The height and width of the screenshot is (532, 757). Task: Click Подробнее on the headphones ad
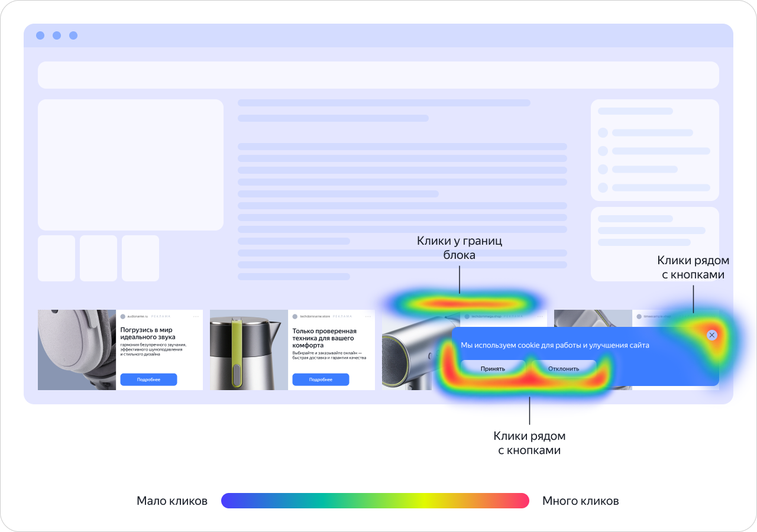(148, 379)
